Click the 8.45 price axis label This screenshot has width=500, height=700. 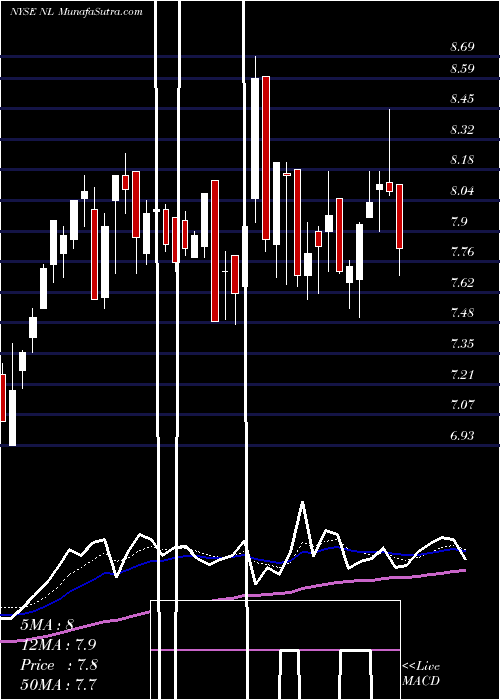coord(462,99)
